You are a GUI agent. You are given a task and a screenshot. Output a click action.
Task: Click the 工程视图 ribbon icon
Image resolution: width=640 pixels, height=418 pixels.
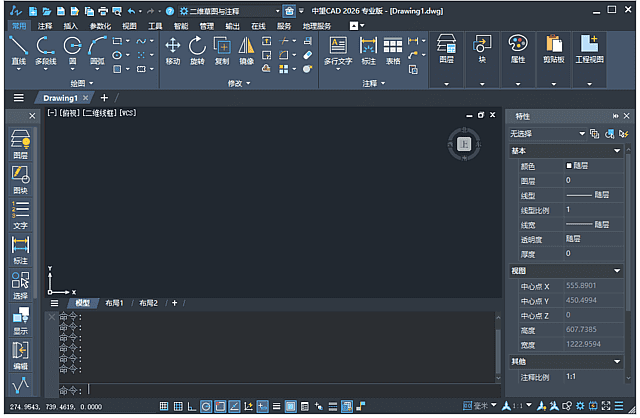click(x=589, y=47)
